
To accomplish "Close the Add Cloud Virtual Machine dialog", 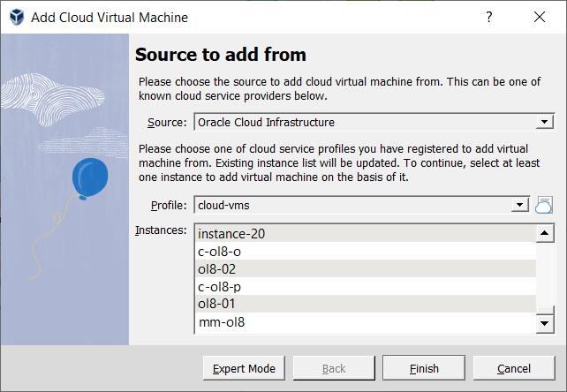I will click(540, 17).
